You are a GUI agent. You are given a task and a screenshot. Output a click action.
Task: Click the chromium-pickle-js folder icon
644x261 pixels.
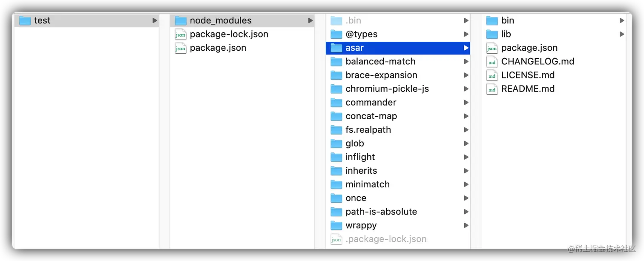tap(336, 89)
